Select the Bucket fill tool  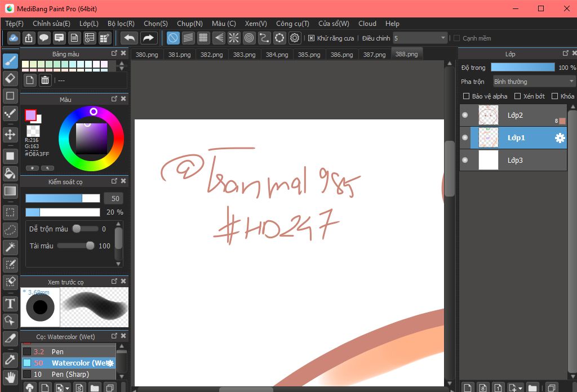coord(10,173)
